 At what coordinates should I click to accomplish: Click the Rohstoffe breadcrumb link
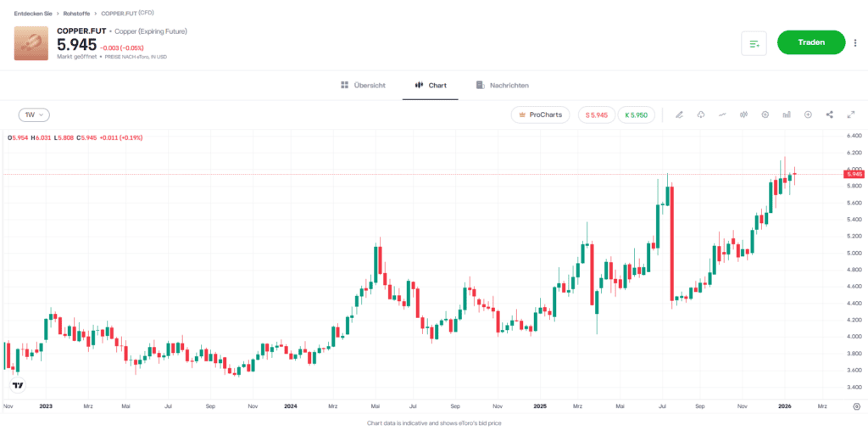click(77, 14)
